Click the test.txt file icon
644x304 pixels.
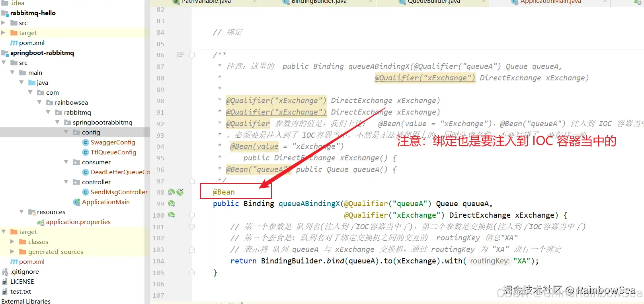pyautogui.click(x=5, y=292)
